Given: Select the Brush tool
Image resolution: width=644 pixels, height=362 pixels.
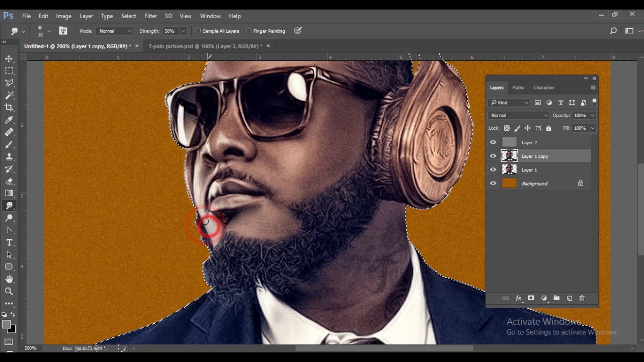Looking at the screenshot, I should (9, 144).
